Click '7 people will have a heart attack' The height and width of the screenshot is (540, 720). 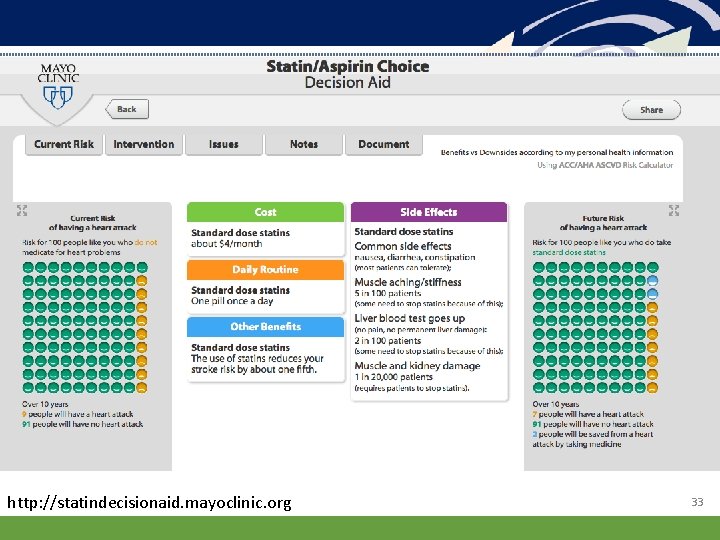pyautogui.click(x=588, y=414)
